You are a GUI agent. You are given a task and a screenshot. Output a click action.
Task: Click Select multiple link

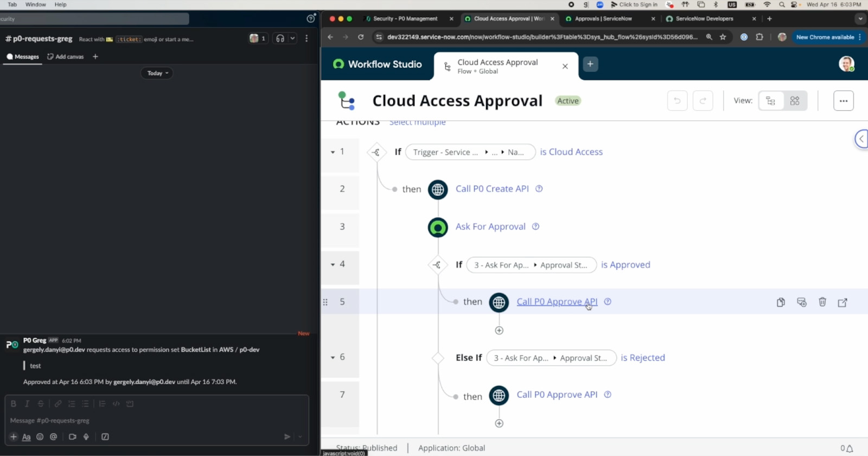(x=417, y=122)
